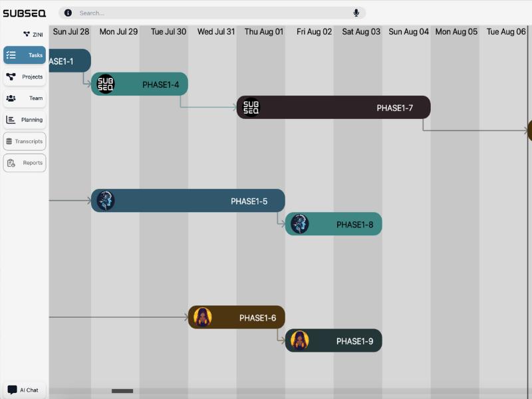The width and height of the screenshot is (532, 399).
Task: Click the horizontal timeline scrollbar thumb
Action: [122, 391]
